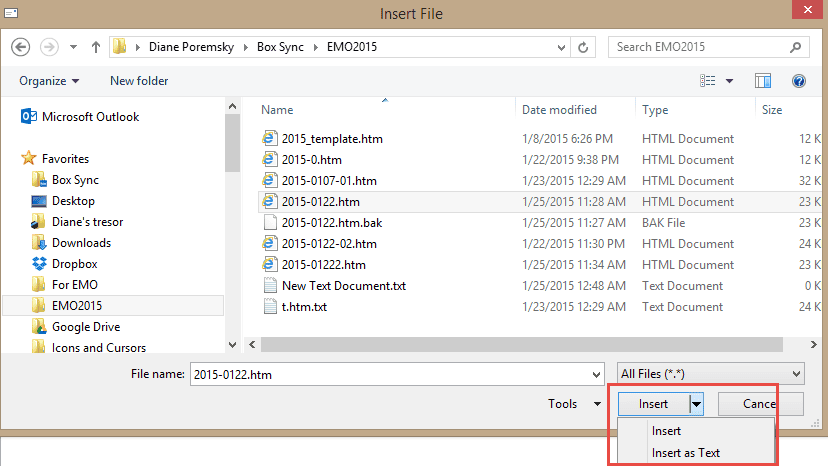Click the file list scroll-right arrow
828x466 pixels.
[x=813, y=344]
